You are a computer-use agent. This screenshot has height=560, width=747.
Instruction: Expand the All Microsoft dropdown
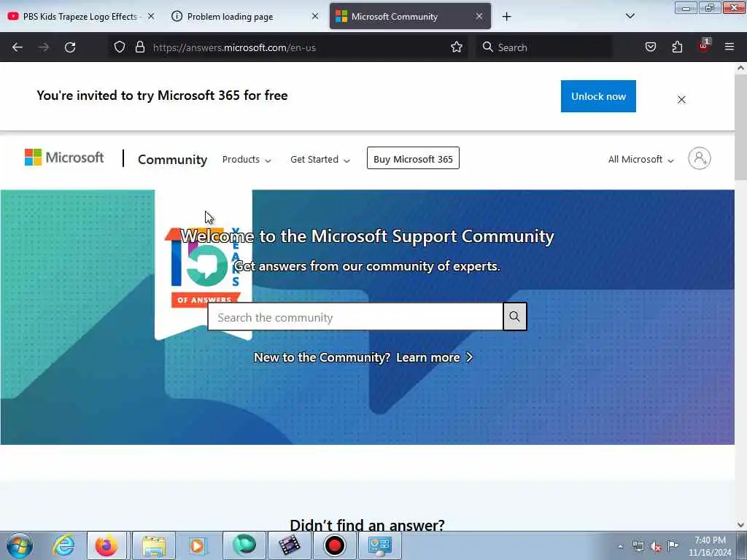[x=640, y=159]
